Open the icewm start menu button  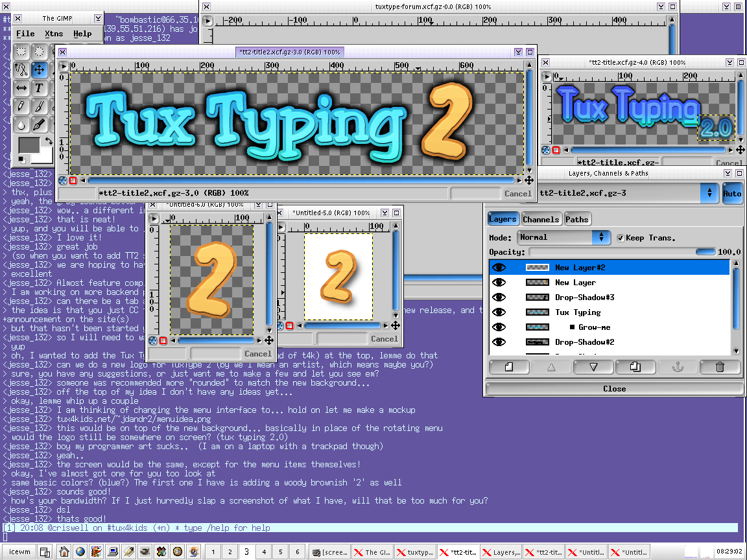pos(19,552)
